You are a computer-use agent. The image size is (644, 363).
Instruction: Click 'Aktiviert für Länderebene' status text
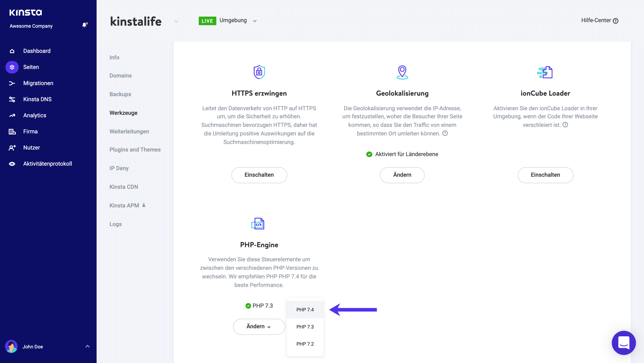point(407,154)
